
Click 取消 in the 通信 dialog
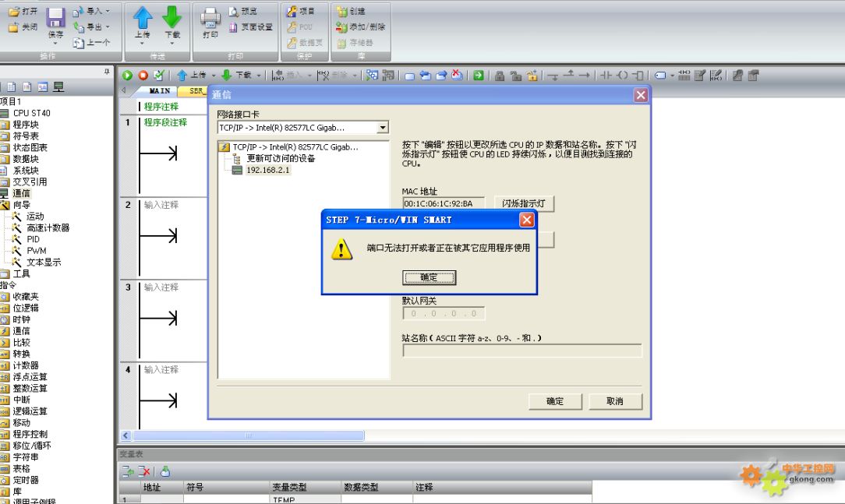pos(615,401)
